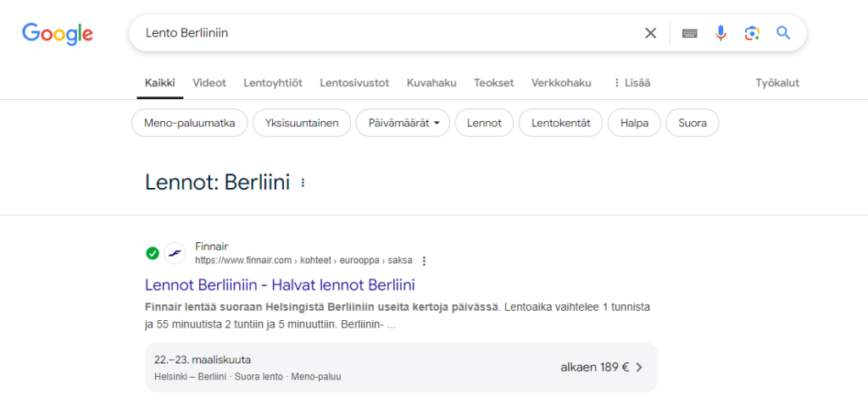Clear the search box with the X icon
Image resolution: width=868 pixels, height=409 pixels.
tap(650, 33)
